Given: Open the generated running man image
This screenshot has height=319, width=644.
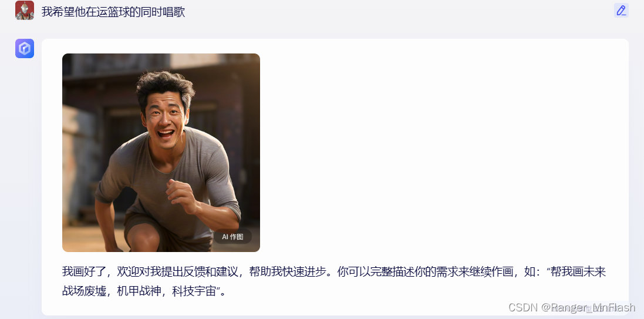Looking at the screenshot, I should click(x=161, y=153).
